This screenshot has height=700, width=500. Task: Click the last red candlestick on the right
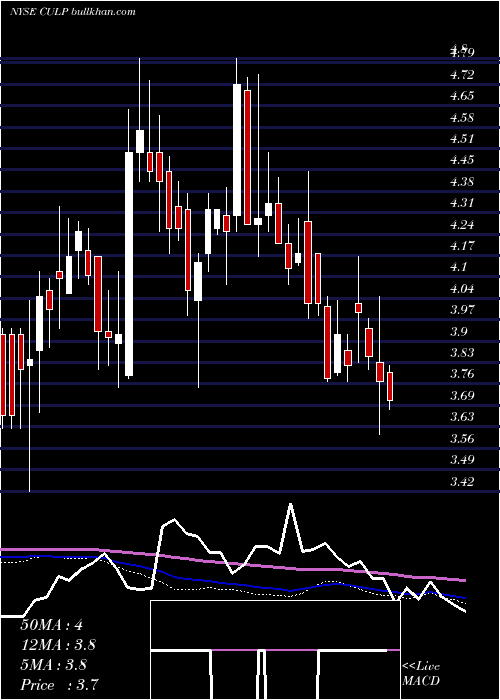(390, 387)
